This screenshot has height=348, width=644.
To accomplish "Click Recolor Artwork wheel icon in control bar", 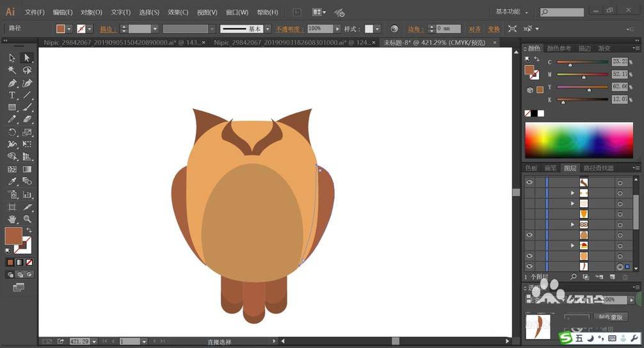I will coord(394,29).
